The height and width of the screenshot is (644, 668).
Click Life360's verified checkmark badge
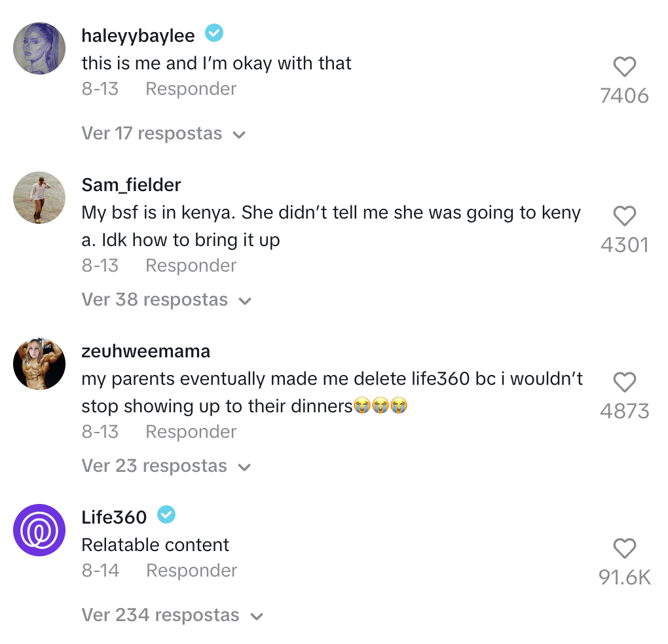[166, 515]
